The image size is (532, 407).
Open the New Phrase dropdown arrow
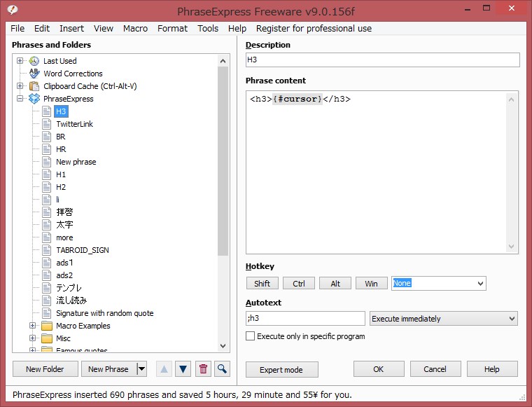click(141, 369)
